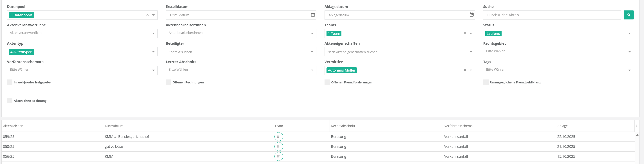Toggle 'Akten ohne Rechnung' checkbox
This screenshot has height=164, width=644.
[10, 101]
